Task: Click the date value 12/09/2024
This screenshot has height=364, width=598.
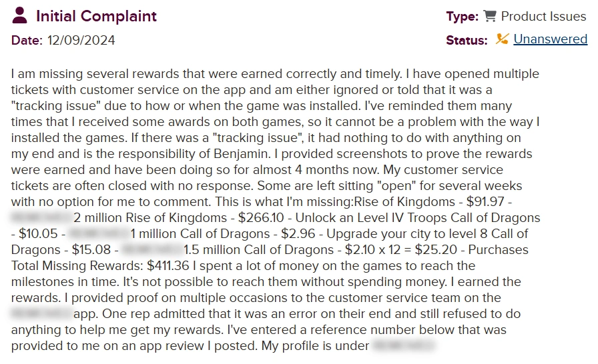Action: pyautogui.click(x=81, y=40)
